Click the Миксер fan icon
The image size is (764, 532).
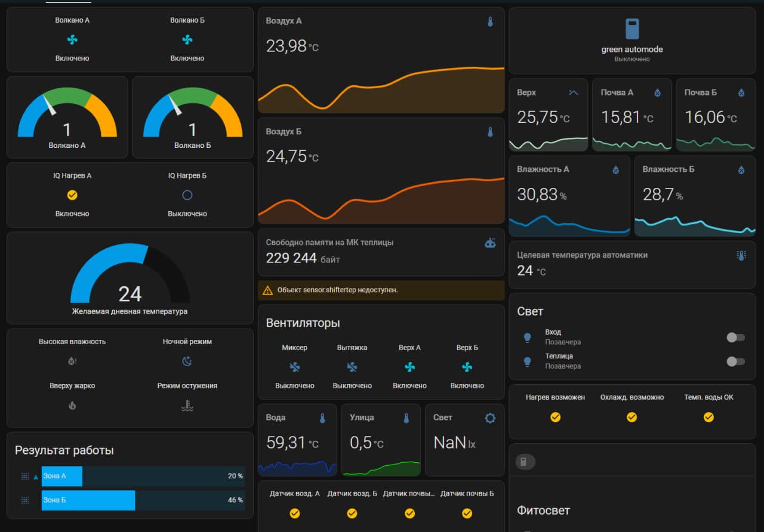pyautogui.click(x=294, y=367)
